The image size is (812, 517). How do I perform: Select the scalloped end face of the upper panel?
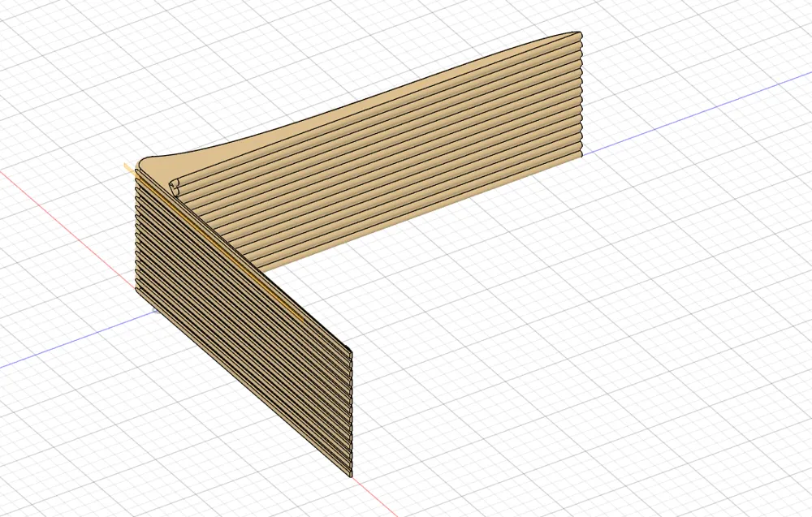pos(581,94)
